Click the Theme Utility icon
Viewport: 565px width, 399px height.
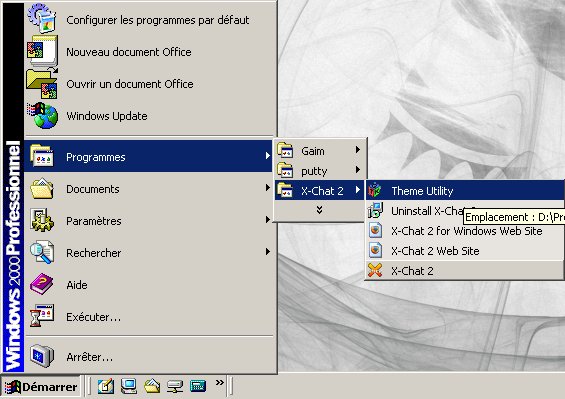click(x=375, y=190)
